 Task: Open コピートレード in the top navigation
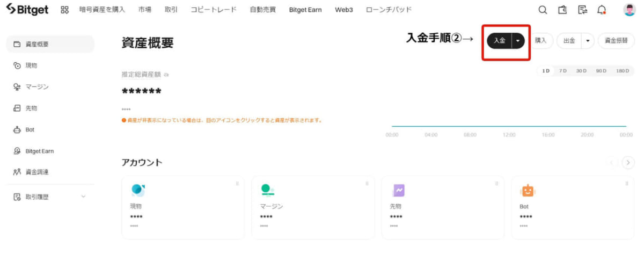[x=214, y=10]
